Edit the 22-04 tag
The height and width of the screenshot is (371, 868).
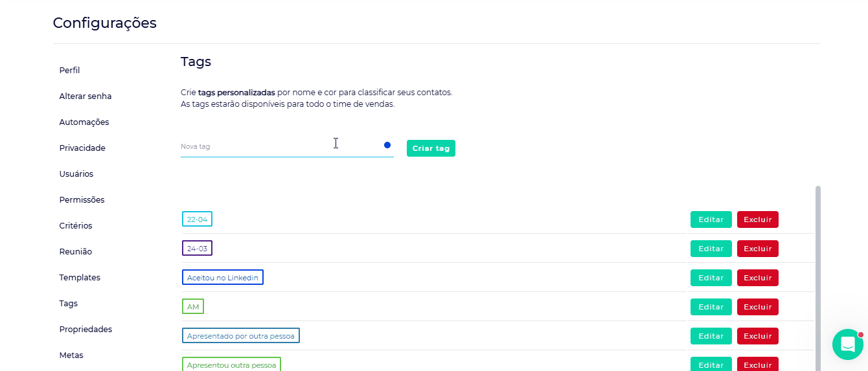click(x=711, y=219)
